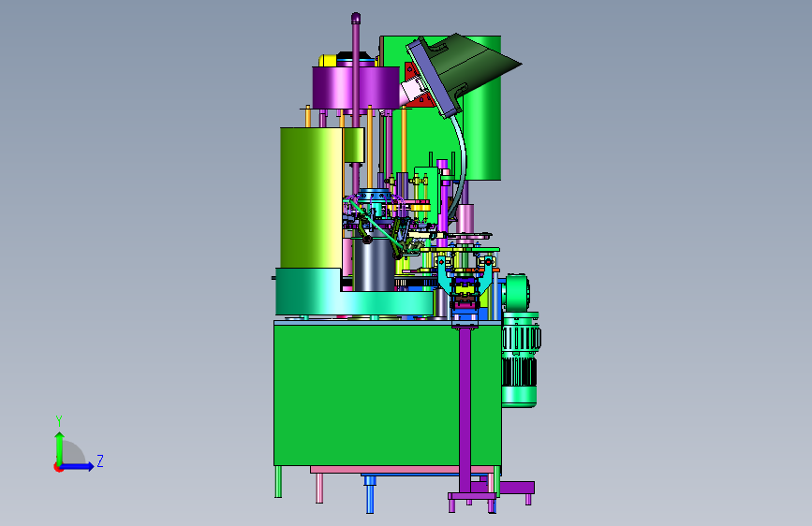Select the long purple vertical support post

(465, 409)
